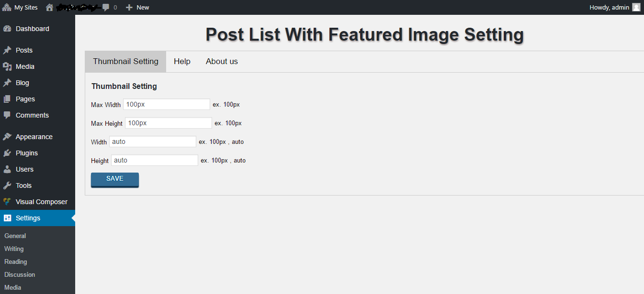Click the Tools wrench icon
The image size is (644, 294).
(x=7, y=185)
